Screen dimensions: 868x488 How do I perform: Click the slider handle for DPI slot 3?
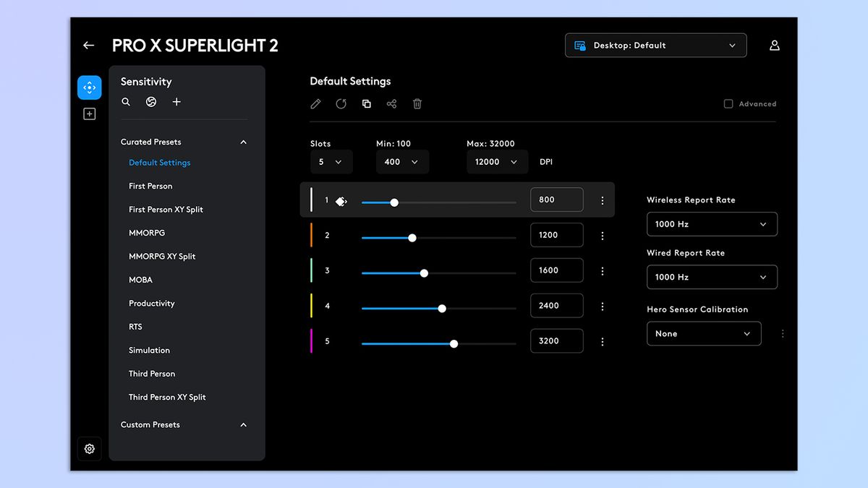[x=424, y=273]
